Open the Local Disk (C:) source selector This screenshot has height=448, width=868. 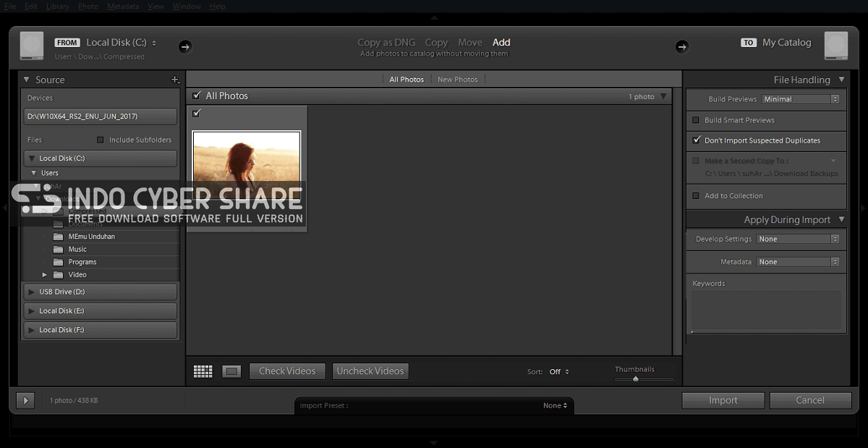pyautogui.click(x=122, y=43)
